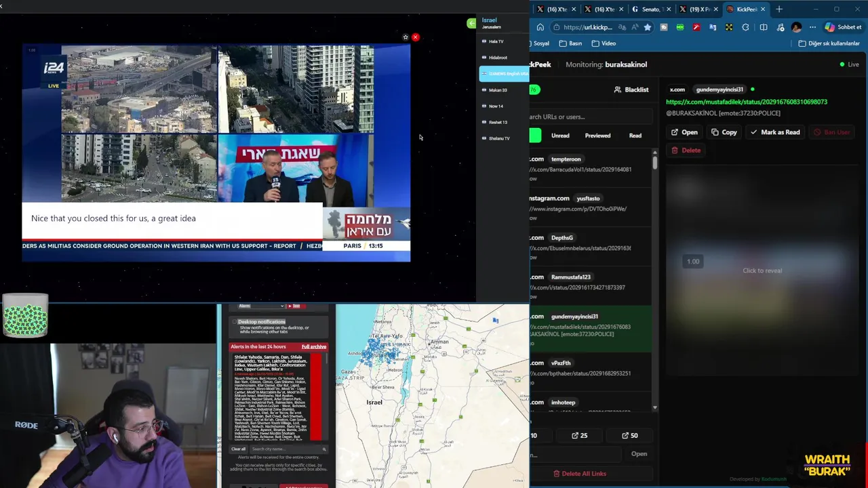Switch to the Senato browser tab

(650, 9)
